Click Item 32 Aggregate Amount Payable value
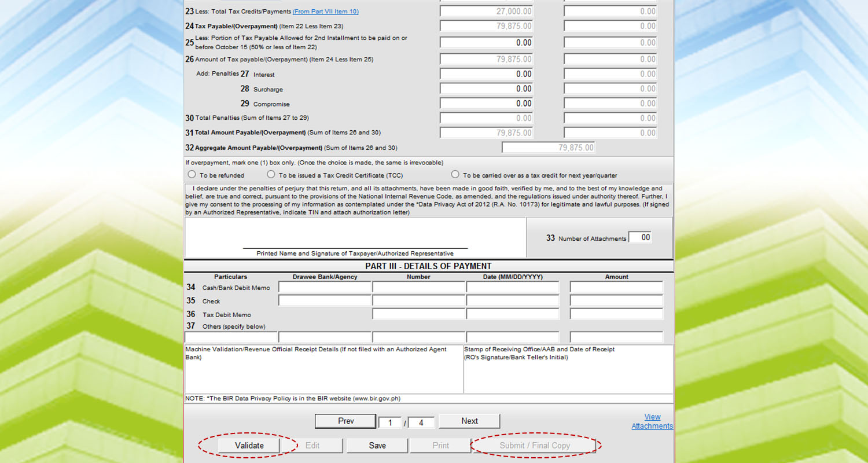Image resolution: width=868 pixels, height=463 pixels. [x=549, y=148]
